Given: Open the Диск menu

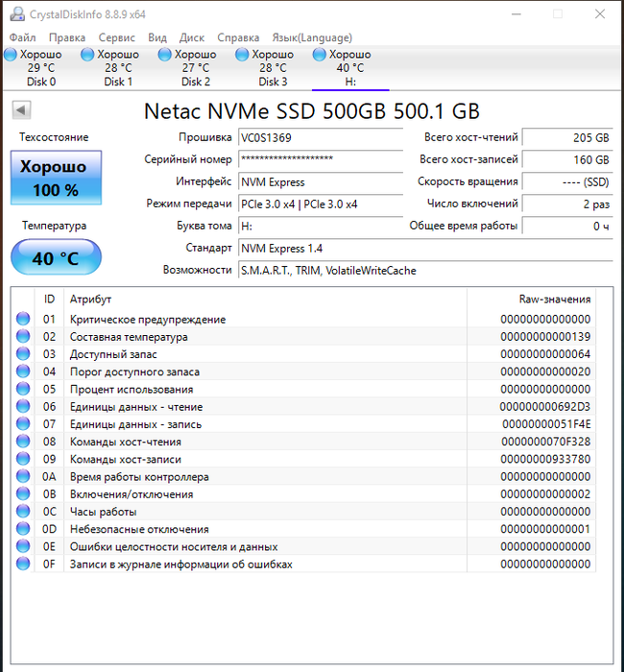Looking at the screenshot, I should 192,37.
